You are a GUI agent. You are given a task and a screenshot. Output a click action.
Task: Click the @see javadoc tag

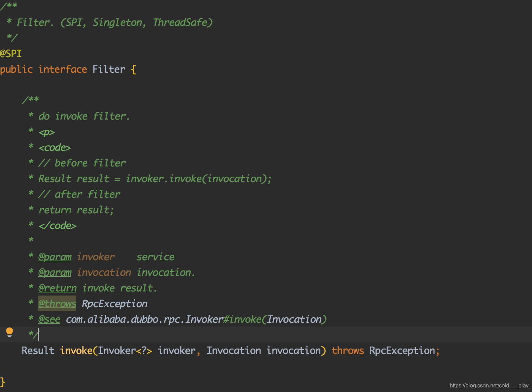pyautogui.click(x=49, y=319)
